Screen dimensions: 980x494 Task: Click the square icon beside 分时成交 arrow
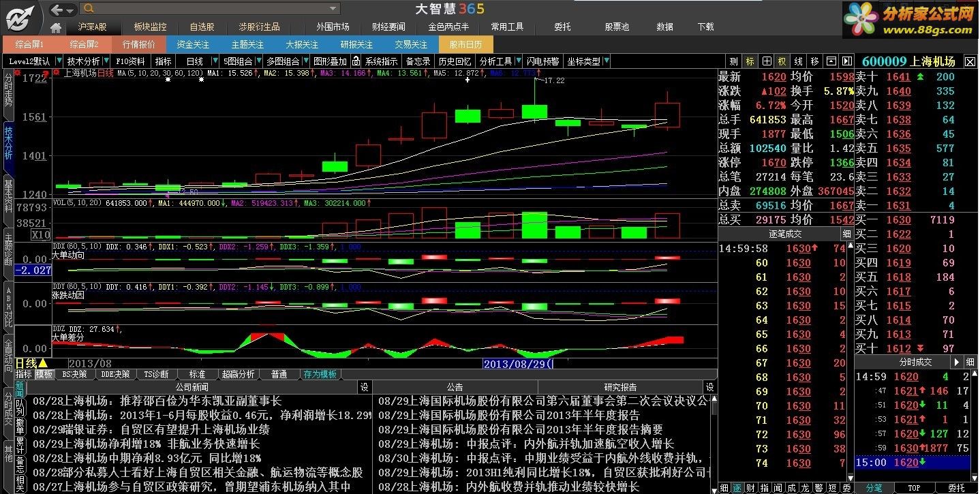pyautogui.click(x=970, y=362)
